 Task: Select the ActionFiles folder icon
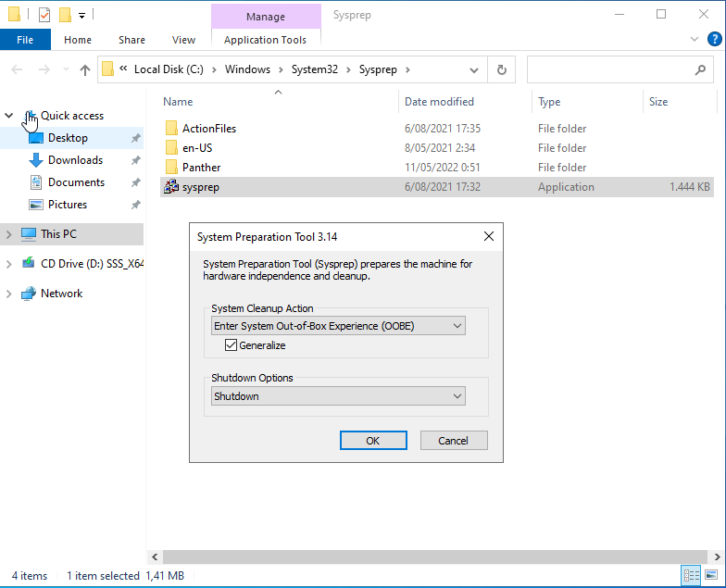pos(171,128)
